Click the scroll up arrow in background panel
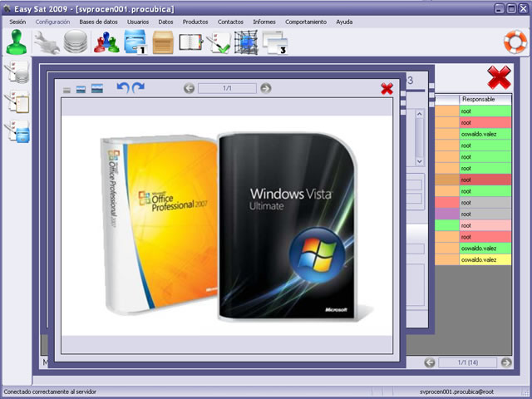Image resolution: width=532 pixels, height=399 pixels. pyautogui.click(x=419, y=114)
